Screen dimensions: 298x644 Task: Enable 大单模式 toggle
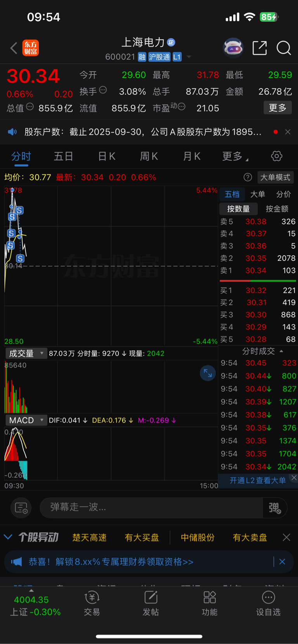pyautogui.click(x=275, y=177)
